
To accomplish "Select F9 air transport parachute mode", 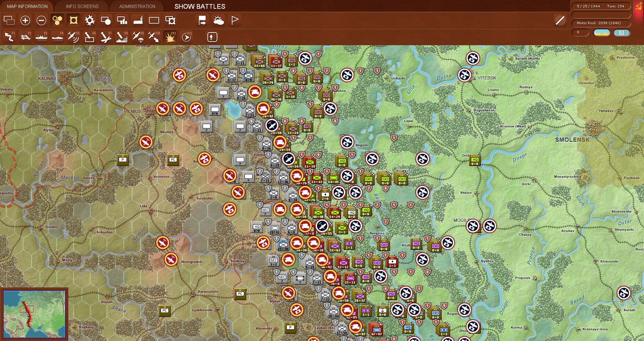I will pos(138,37).
